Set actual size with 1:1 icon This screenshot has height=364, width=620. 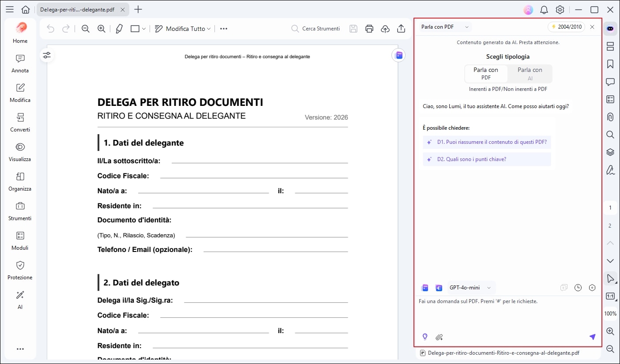610,296
